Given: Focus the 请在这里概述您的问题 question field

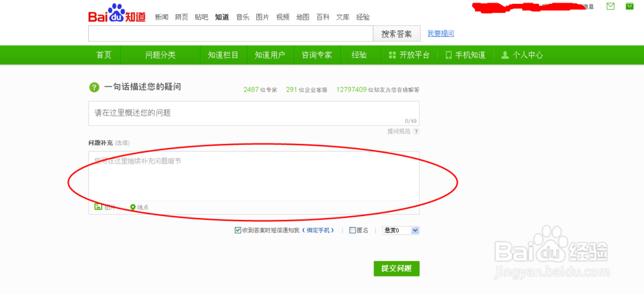Looking at the screenshot, I should coord(254,113).
